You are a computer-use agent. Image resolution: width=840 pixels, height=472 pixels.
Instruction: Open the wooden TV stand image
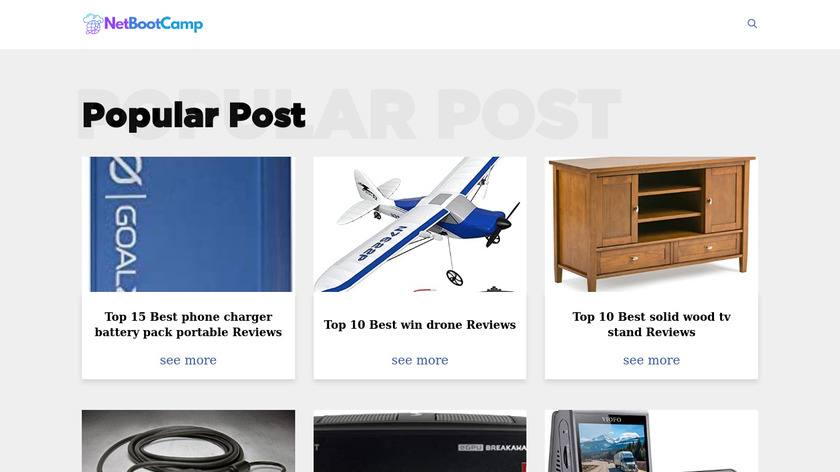coord(651,224)
